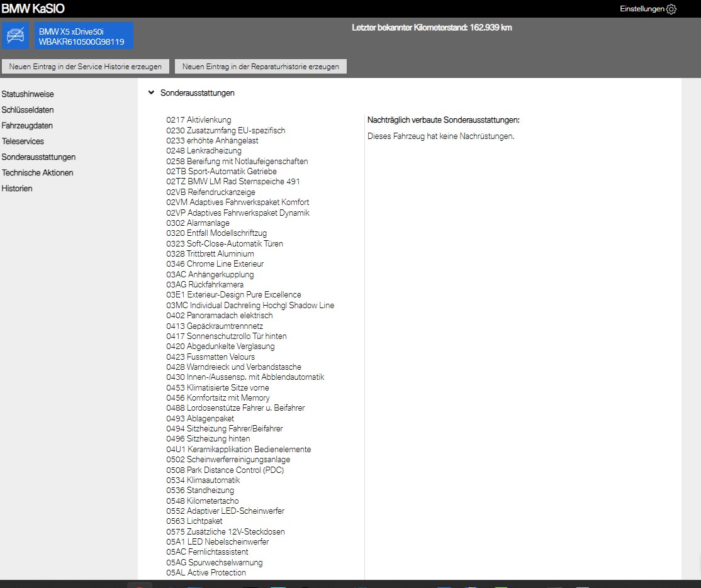Click 0548 Kilometertacho
701x588 pixels.
[203, 501]
